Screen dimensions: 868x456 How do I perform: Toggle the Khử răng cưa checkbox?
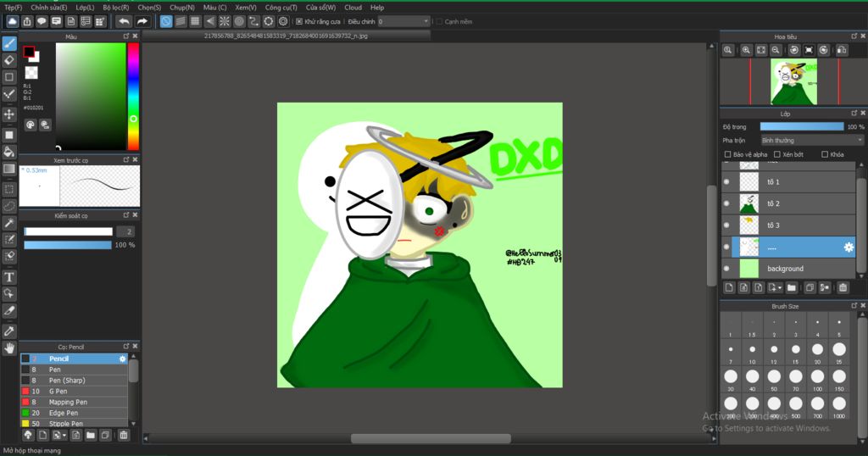pos(299,21)
